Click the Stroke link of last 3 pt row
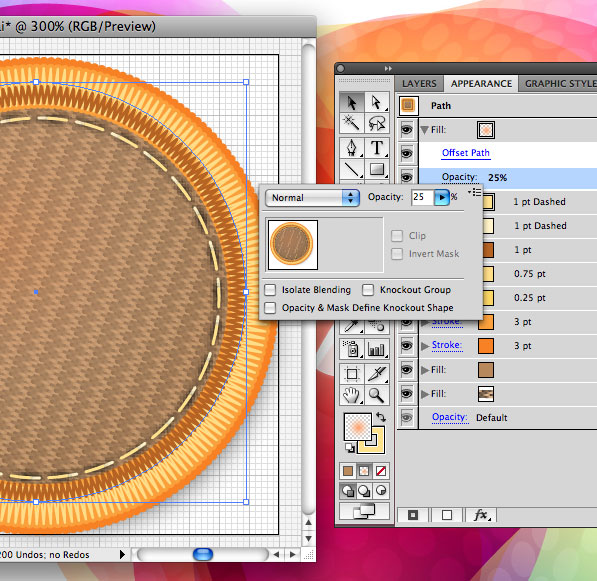The width and height of the screenshot is (597, 581). pyautogui.click(x=447, y=345)
